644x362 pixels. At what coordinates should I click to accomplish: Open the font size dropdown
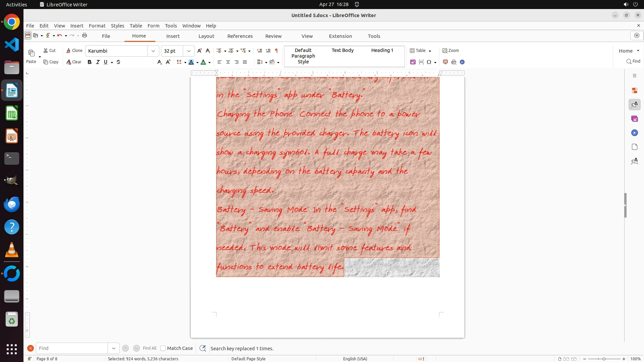click(x=189, y=51)
